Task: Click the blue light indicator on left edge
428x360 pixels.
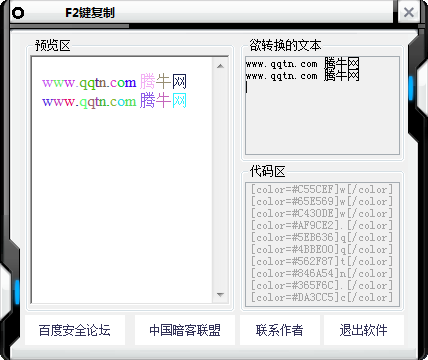Action: (17, 292)
